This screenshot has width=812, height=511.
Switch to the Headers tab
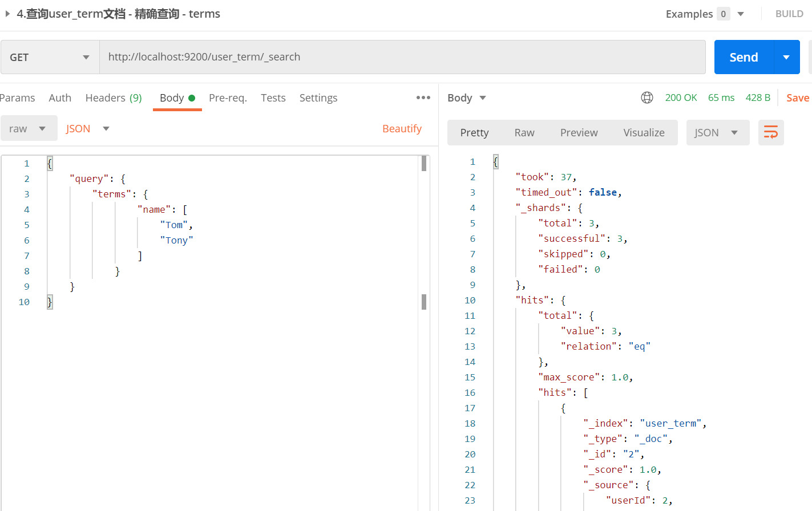(x=113, y=98)
